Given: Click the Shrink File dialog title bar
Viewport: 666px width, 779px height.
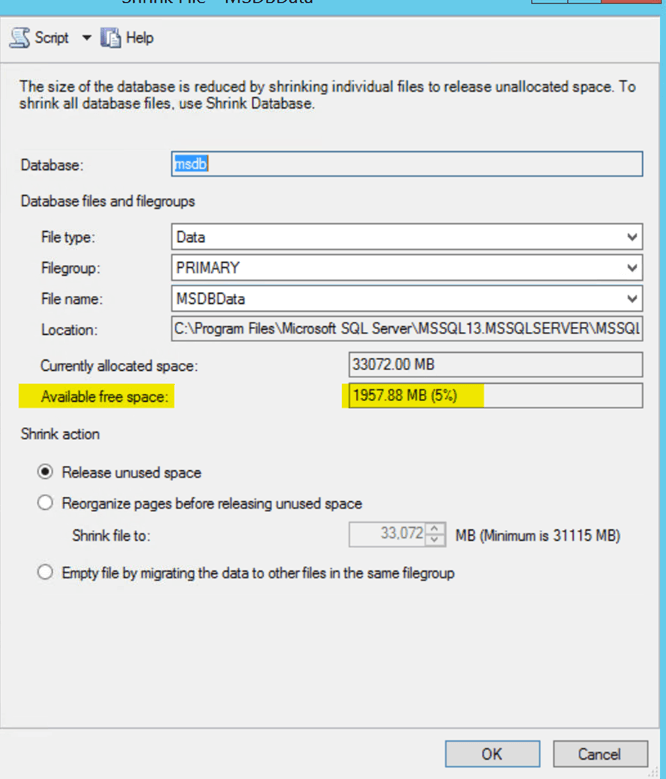Looking at the screenshot, I should (x=300, y=3).
